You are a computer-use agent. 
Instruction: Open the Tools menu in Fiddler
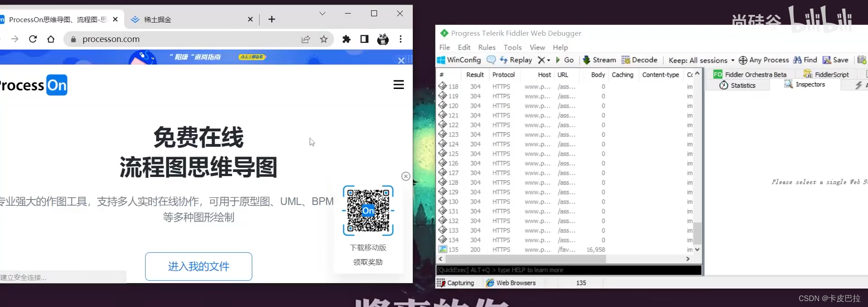[x=513, y=47]
